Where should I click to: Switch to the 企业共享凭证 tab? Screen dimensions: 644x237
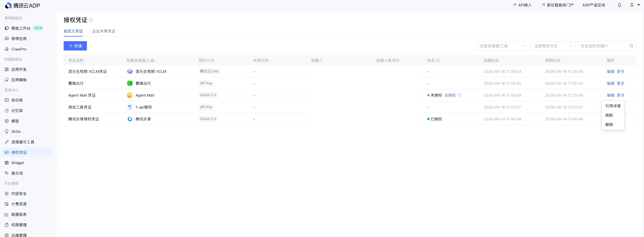point(104,31)
